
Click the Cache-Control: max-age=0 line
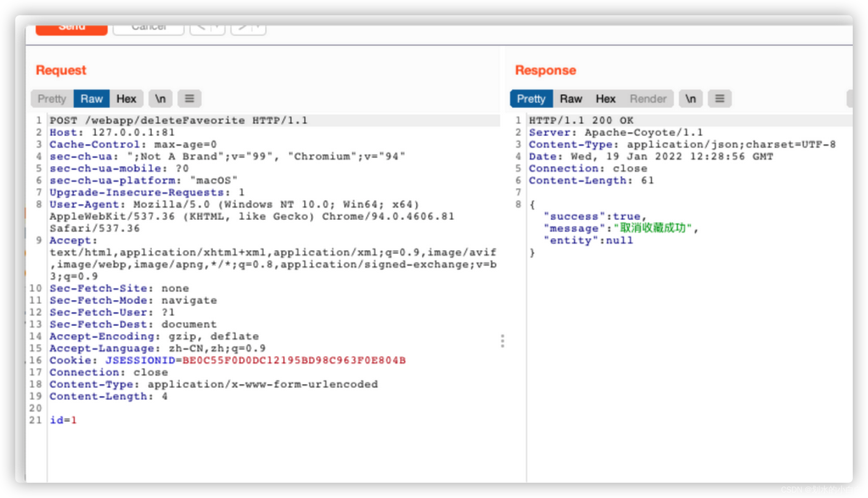pos(133,144)
